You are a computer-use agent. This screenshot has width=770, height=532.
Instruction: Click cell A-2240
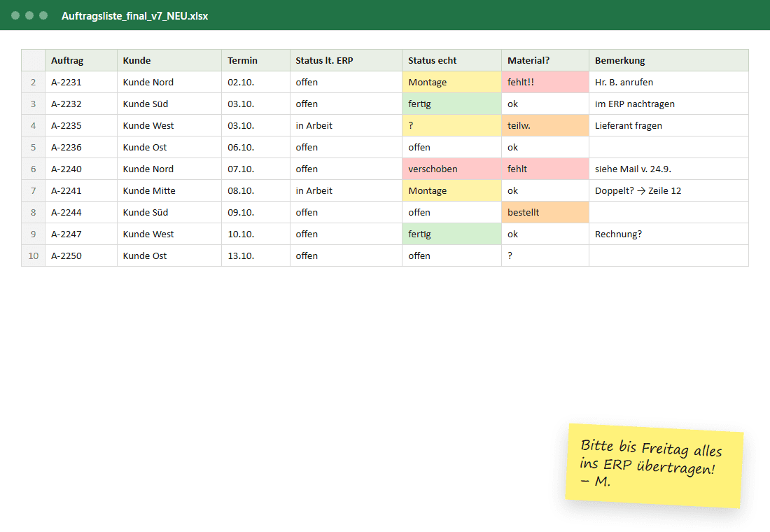81,169
